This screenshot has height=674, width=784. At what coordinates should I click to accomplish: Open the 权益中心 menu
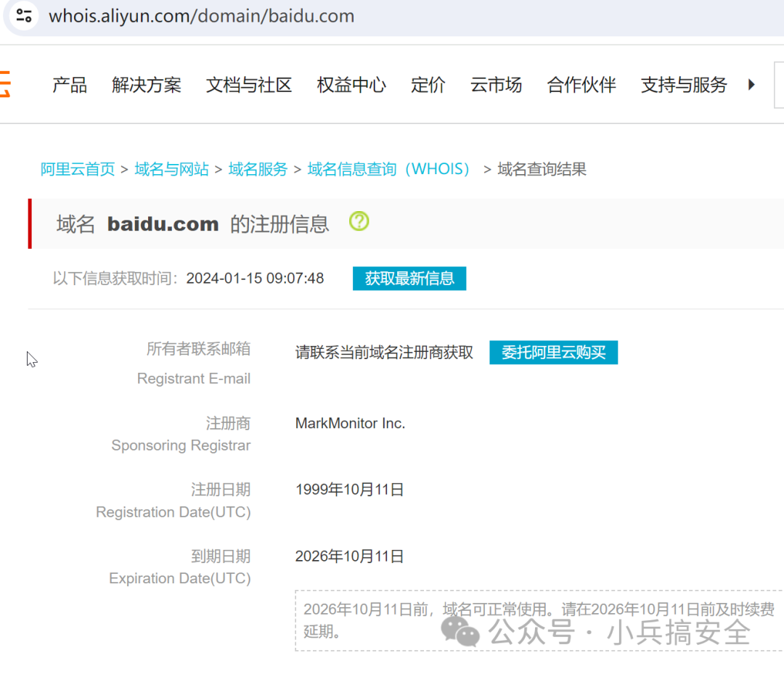pyautogui.click(x=351, y=85)
